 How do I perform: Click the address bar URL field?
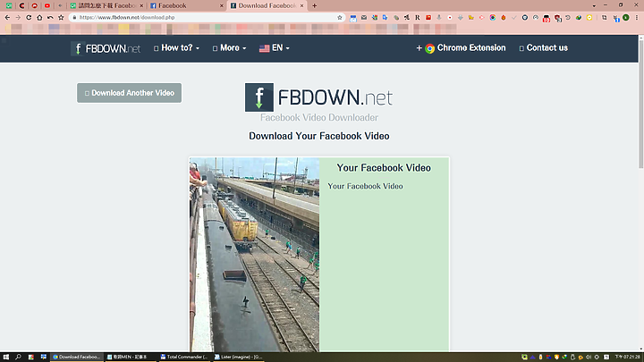click(x=206, y=17)
